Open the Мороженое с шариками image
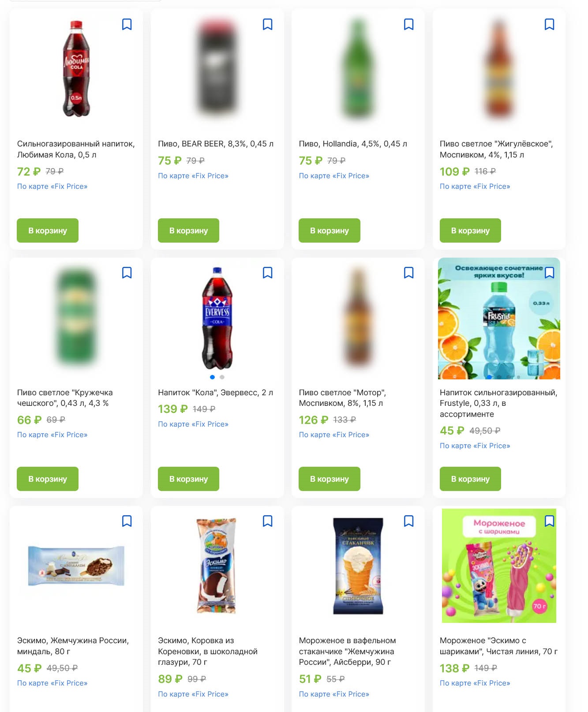588x712 pixels. pyautogui.click(x=499, y=566)
